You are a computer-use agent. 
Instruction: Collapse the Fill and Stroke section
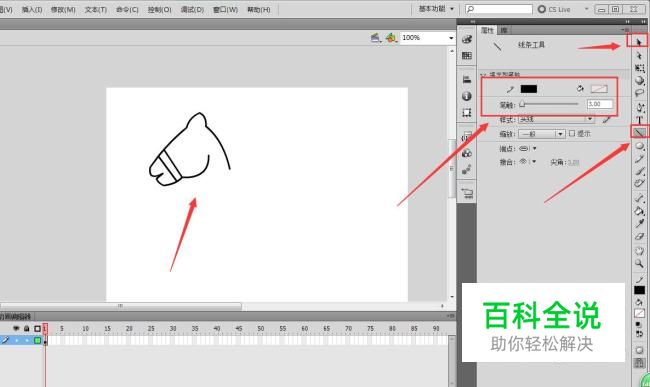[483, 75]
